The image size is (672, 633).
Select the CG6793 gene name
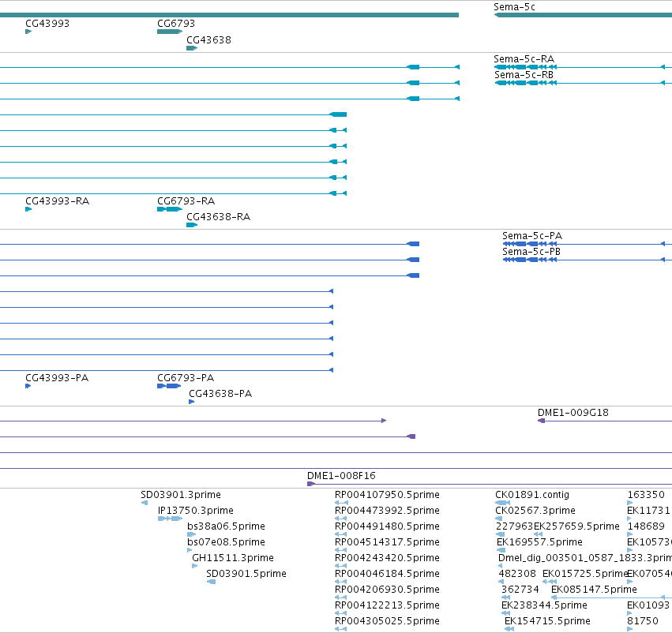(x=176, y=24)
